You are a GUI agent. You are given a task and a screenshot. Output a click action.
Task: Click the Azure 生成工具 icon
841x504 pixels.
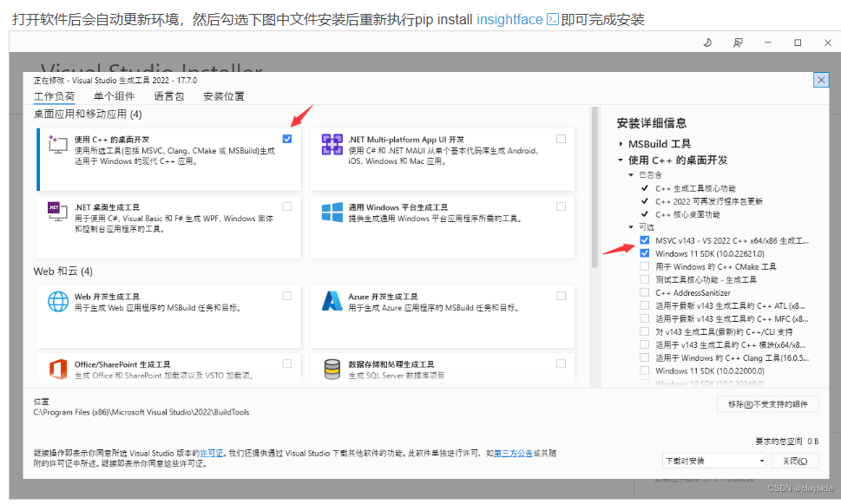332,303
